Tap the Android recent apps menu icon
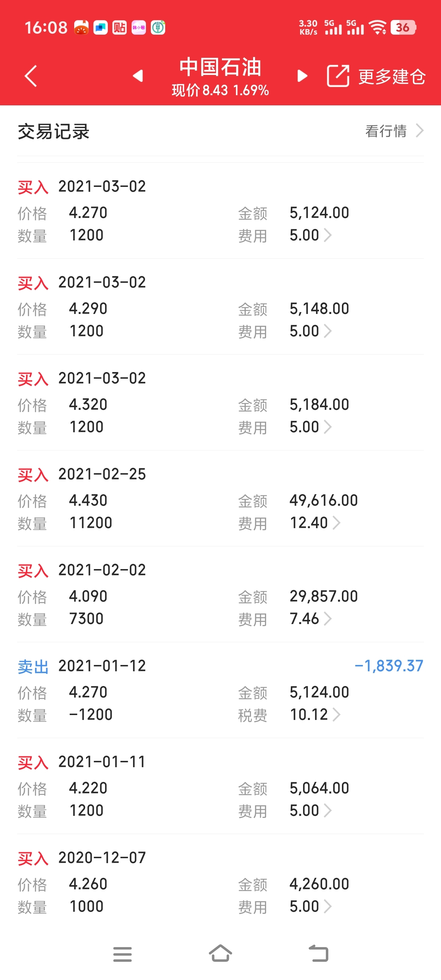441x980 pixels. tap(122, 954)
